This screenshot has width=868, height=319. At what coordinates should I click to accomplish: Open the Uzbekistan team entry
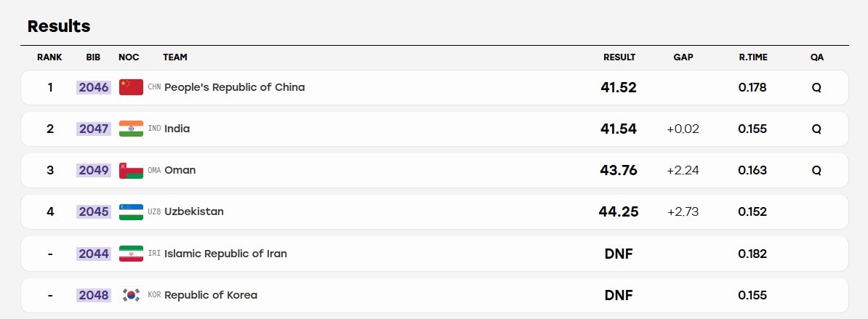(194, 211)
